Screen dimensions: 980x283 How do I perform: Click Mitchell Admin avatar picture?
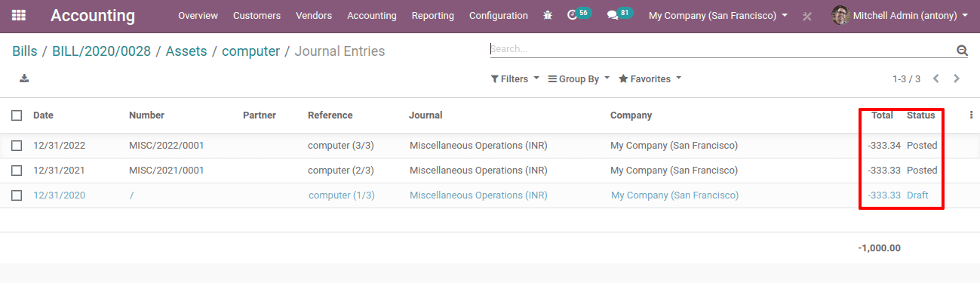(840, 15)
